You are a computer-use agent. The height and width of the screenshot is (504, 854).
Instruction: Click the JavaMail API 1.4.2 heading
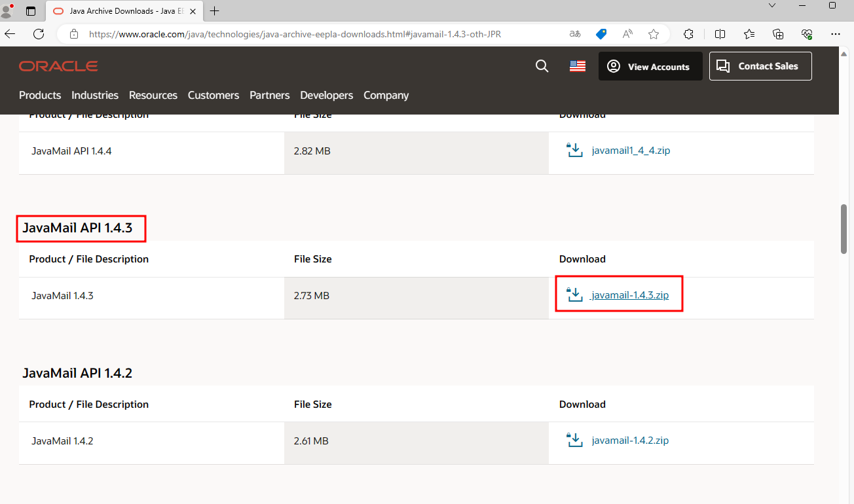pyautogui.click(x=77, y=373)
